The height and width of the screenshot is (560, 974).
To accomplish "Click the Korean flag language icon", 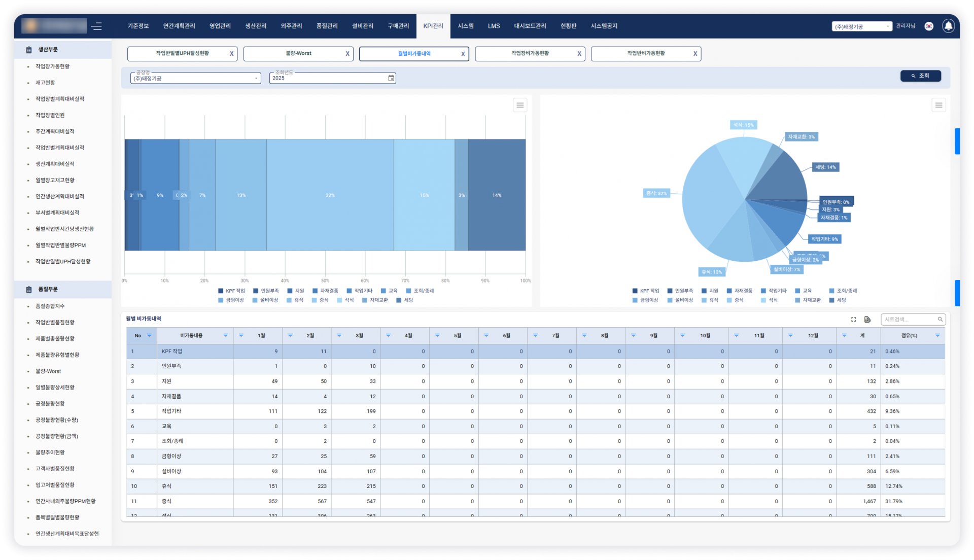I will pos(929,26).
